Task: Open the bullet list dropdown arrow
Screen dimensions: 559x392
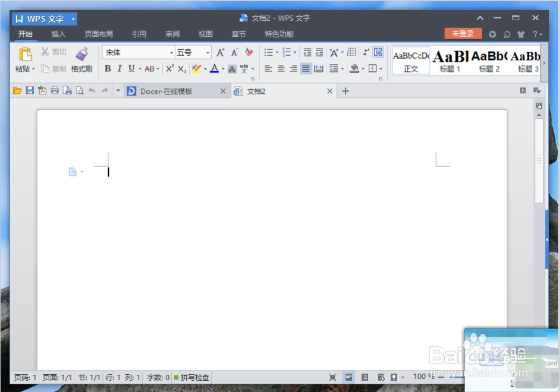Action: point(277,53)
